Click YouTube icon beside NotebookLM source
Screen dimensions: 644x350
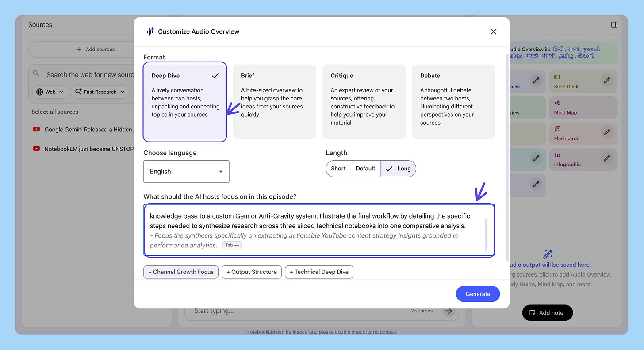pyautogui.click(x=36, y=149)
